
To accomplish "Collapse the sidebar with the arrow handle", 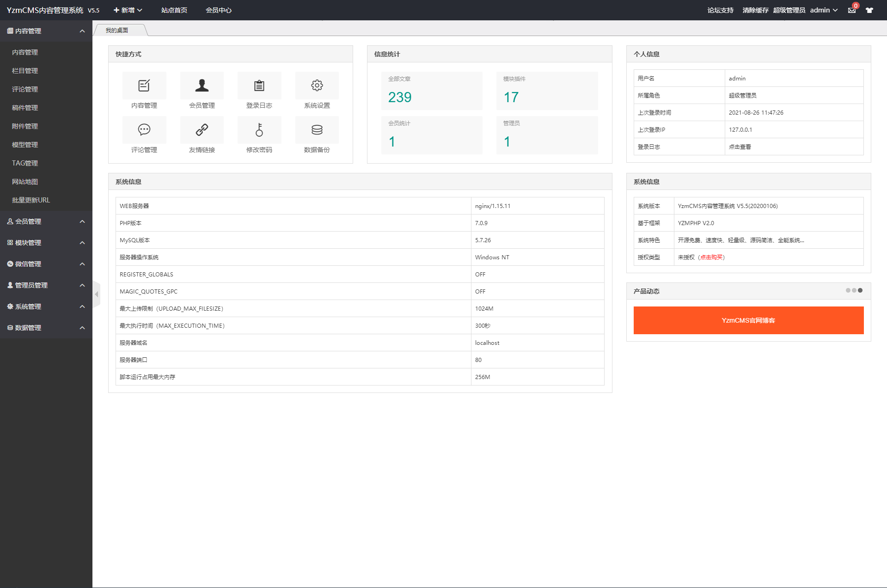I will pos(97,294).
